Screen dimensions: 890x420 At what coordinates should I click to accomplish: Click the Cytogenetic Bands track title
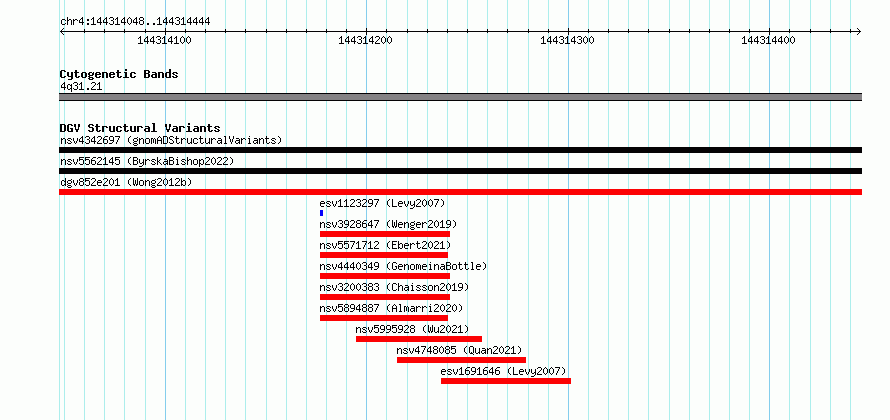[119, 74]
